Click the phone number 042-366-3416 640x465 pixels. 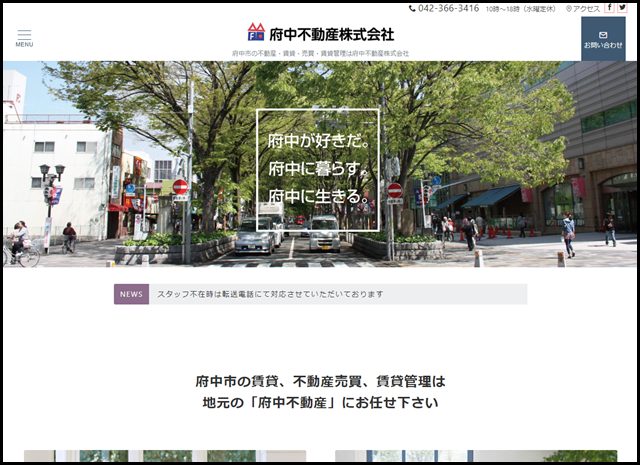point(444,8)
